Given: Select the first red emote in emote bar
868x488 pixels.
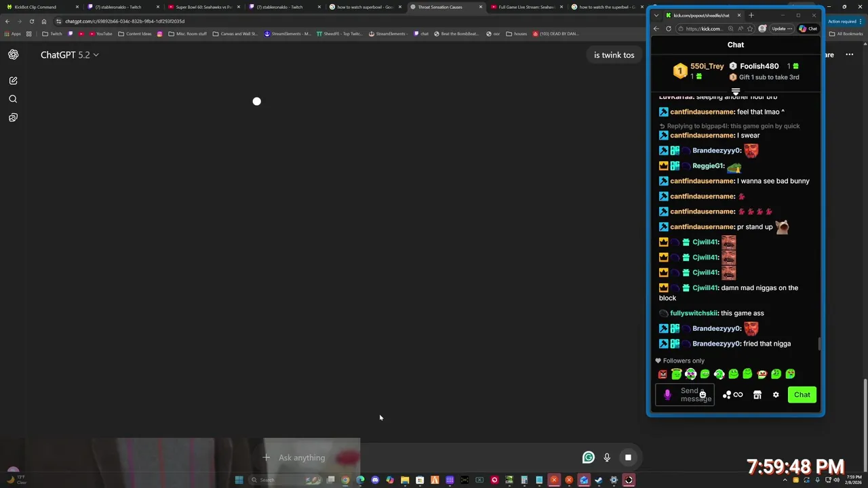Looking at the screenshot, I should click(663, 374).
